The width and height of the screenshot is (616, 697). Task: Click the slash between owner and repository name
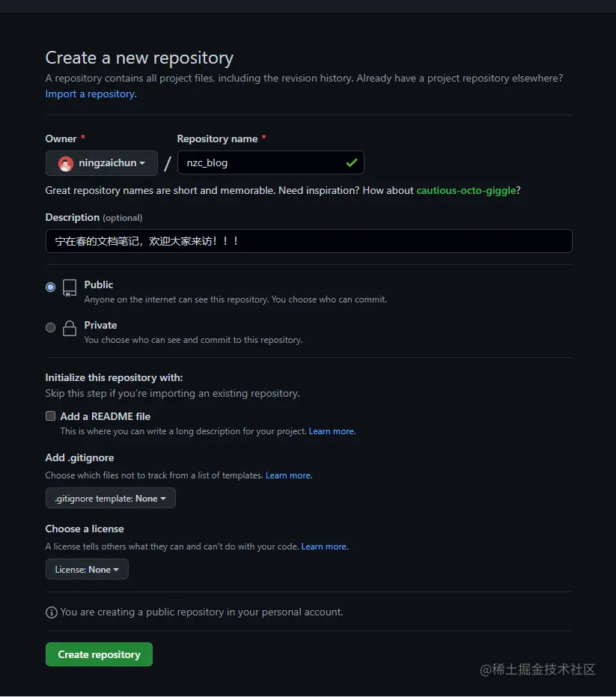(x=167, y=162)
